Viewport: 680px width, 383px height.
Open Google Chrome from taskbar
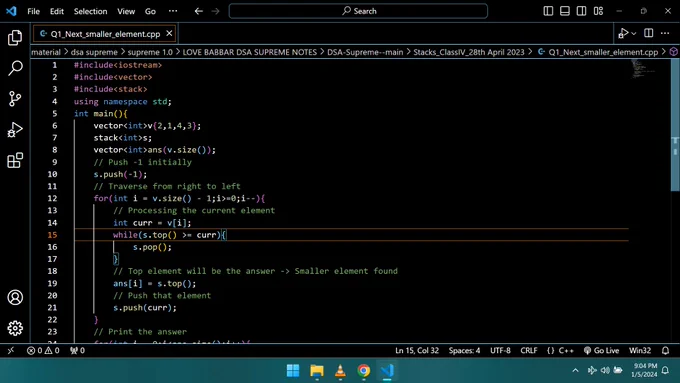pyautogui.click(x=364, y=370)
